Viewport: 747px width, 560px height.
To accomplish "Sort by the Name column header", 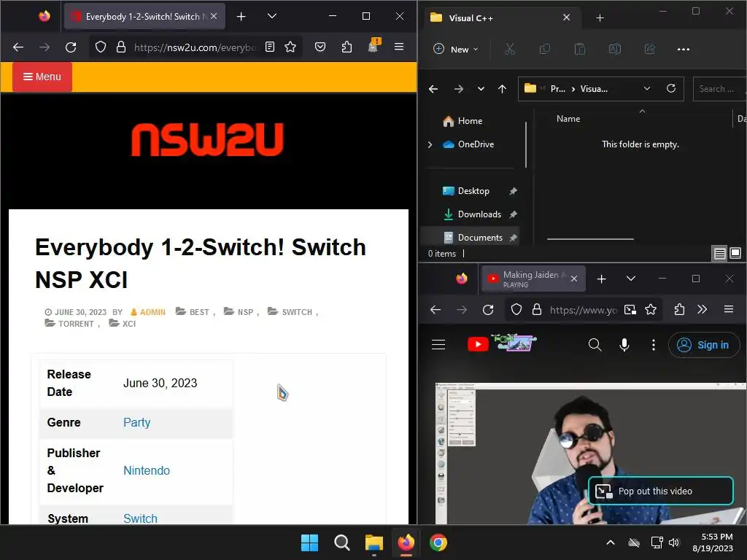I will (x=568, y=119).
